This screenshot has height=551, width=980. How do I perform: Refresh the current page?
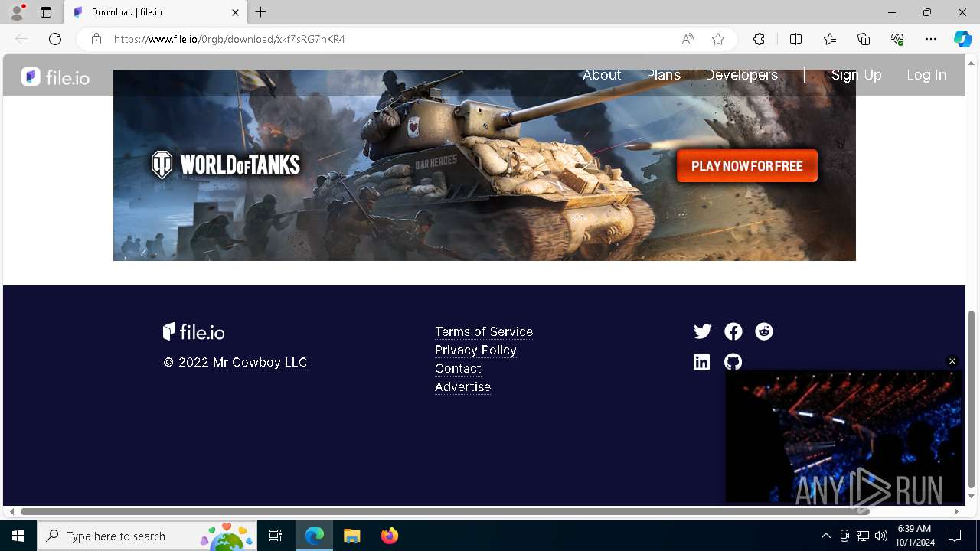55,39
